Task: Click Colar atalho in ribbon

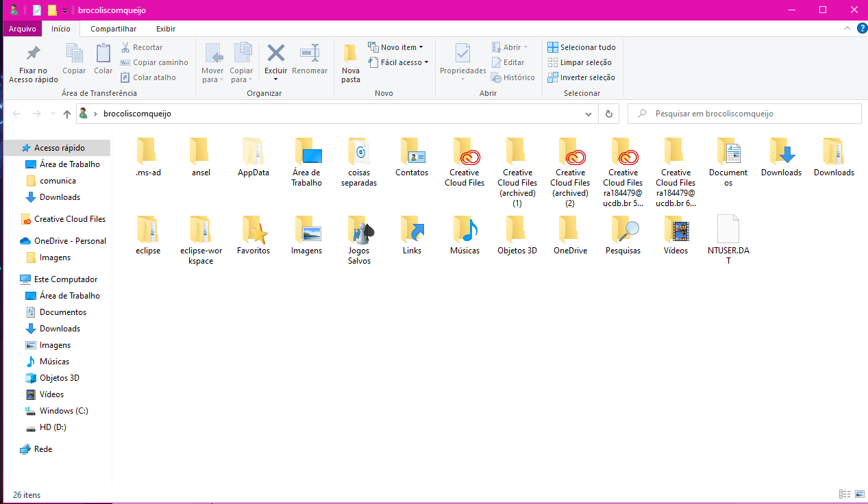Action: (x=149, y=77)
